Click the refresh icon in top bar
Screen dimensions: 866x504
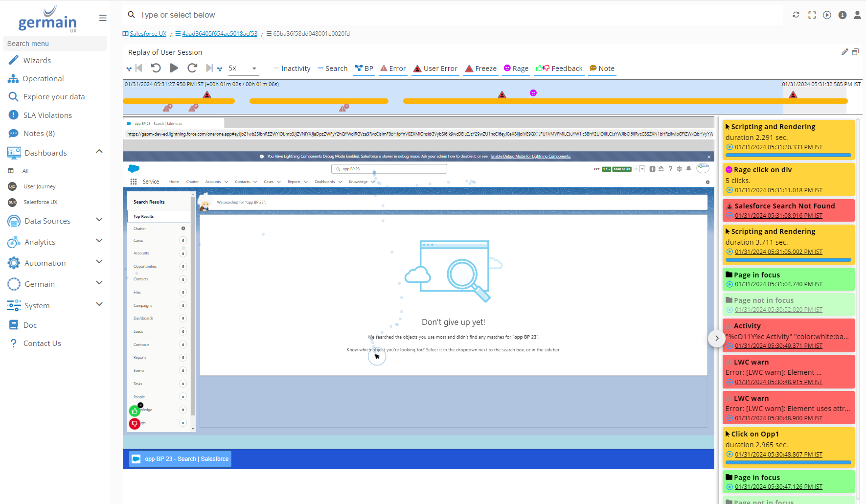point(796,15)
